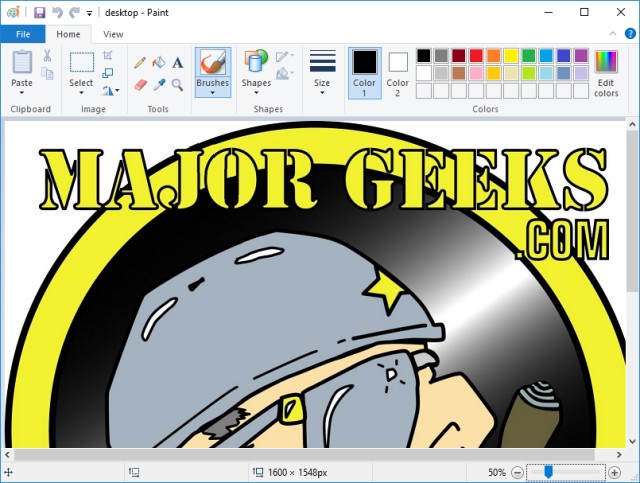The width and height of the screenshot is (640, 483).
Task: Open the File menu
Action: (x=23, y=34)
